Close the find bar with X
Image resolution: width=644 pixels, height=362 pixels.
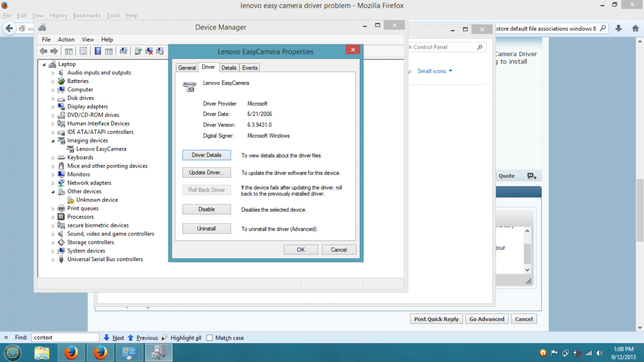point(6,338)
